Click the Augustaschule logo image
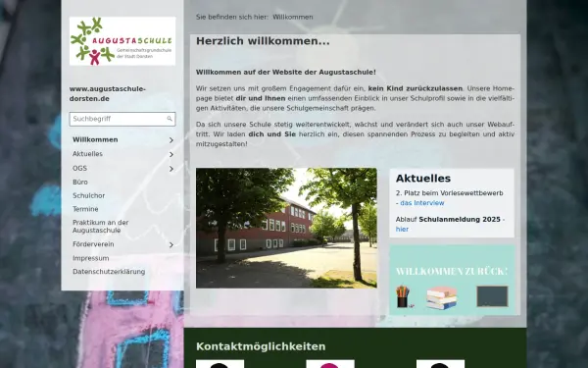The image size is (588, 368). (122, 41)
